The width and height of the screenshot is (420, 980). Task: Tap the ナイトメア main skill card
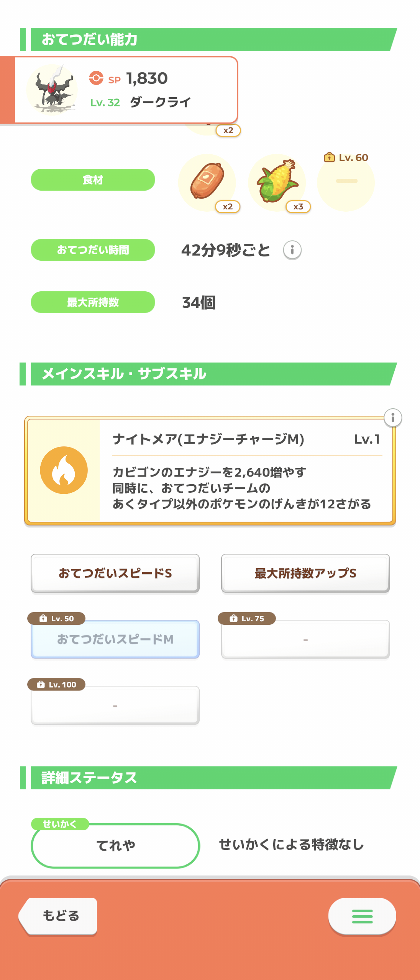(x=210, y=470)
